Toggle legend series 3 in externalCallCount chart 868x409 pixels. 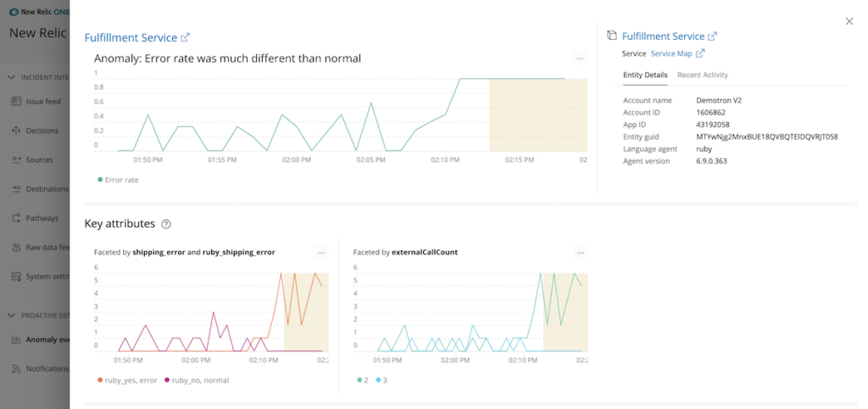381,380
